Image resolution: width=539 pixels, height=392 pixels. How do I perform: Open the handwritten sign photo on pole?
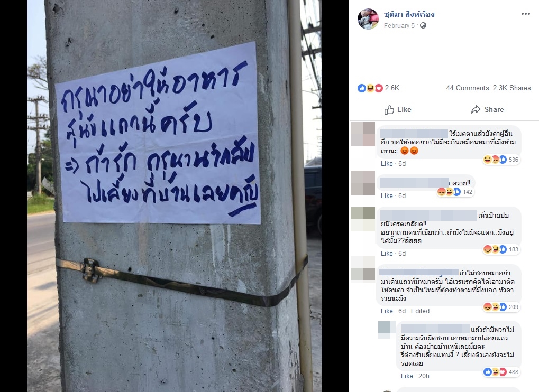pos(175,196)
